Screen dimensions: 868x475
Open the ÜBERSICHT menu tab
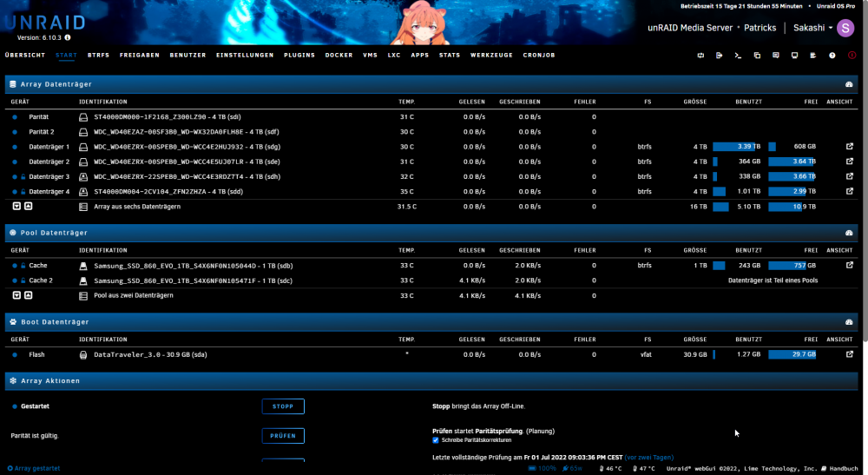[25, 56]
